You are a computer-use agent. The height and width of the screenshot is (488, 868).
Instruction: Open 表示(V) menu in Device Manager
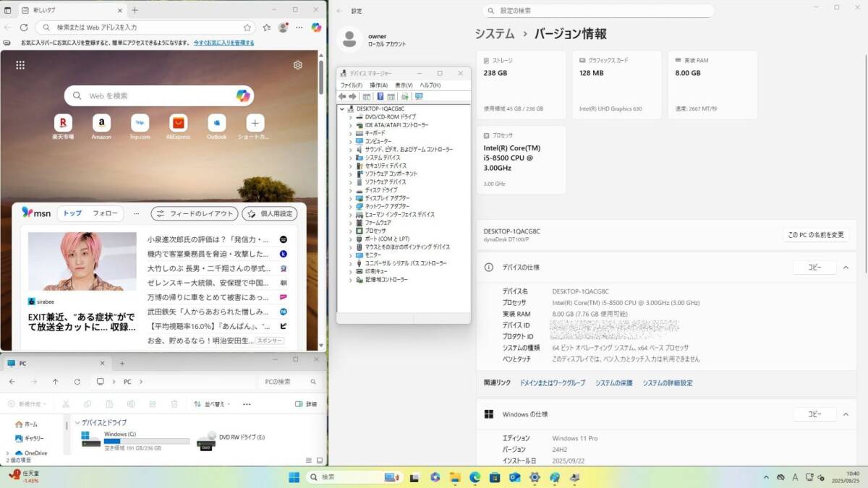(x=404, y=85)
